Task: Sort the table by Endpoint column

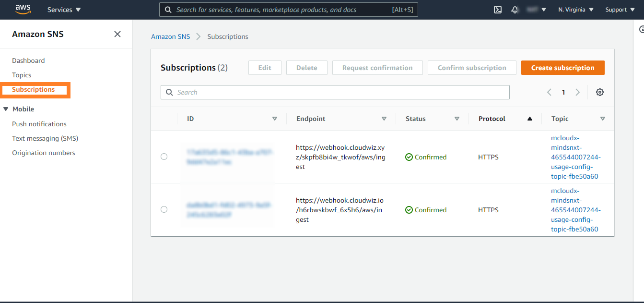Action: [x=384, y=119]
